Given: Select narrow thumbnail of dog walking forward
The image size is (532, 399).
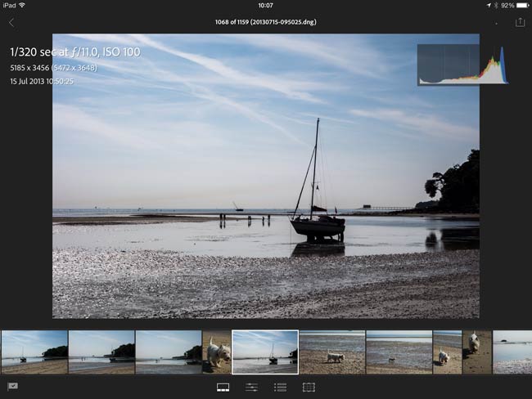Looking at the screenshot, I should point(447,352).
